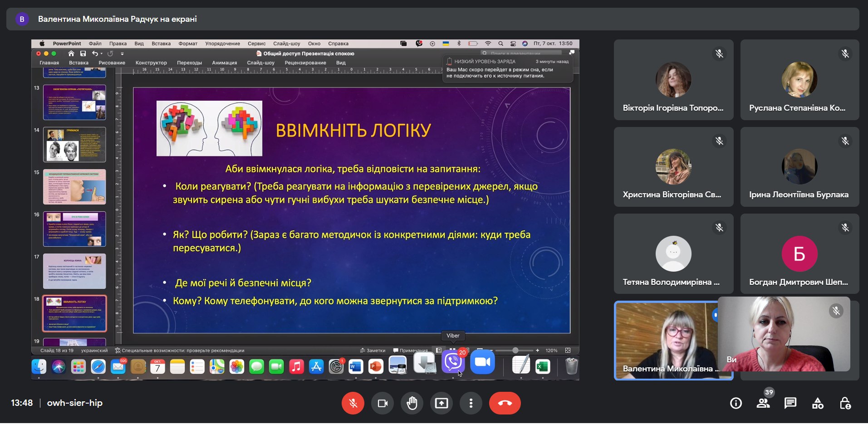
Task: Open host controls lock icon
Action: point(845,403)
